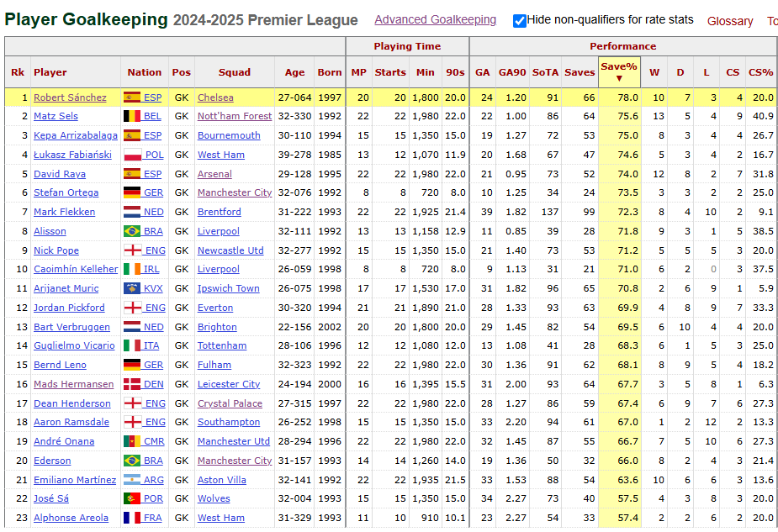Select Save% value 78.0 in Sánchez row
The height and width of the screenshot is (532, 778).
627,97
